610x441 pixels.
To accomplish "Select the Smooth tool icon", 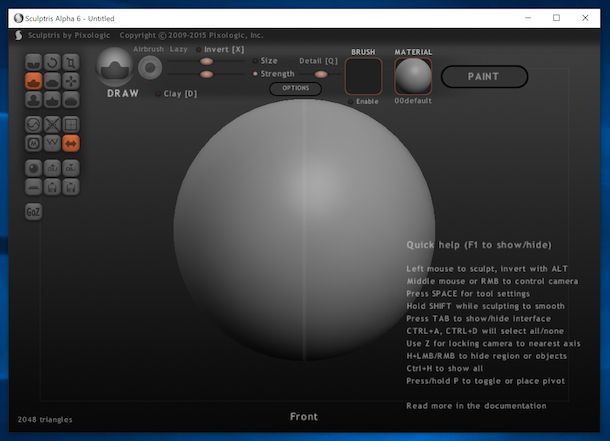I will click(71, 100).
